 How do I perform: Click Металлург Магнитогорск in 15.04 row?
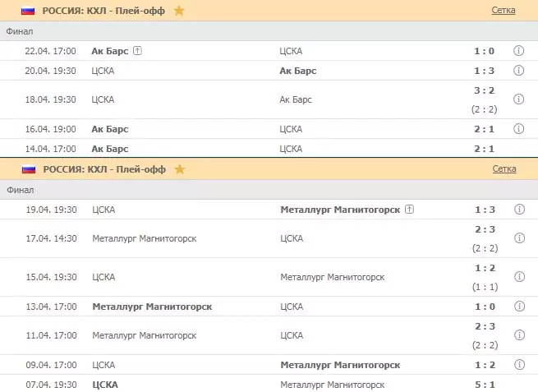coord(332,277)
